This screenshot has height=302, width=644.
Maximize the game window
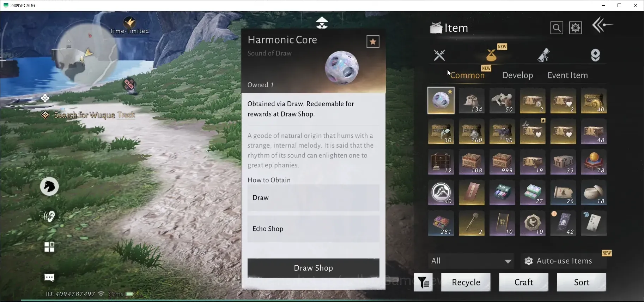coord(620,5)
